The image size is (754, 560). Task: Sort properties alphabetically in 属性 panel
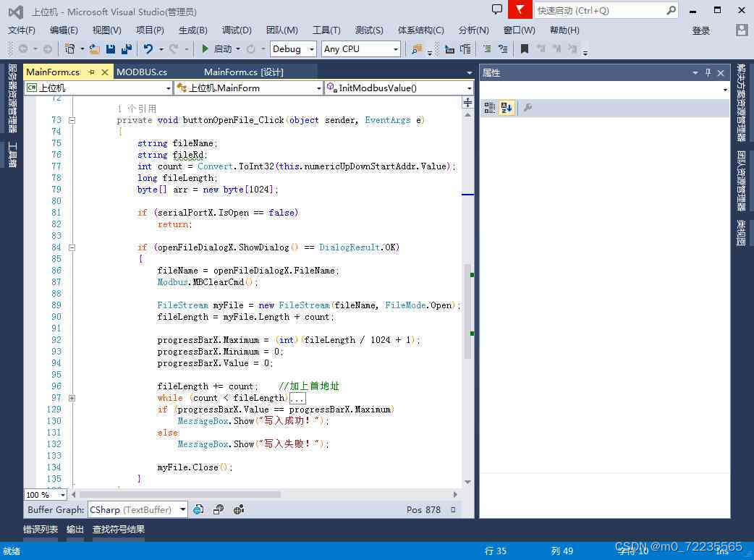(x=506, y=108)
